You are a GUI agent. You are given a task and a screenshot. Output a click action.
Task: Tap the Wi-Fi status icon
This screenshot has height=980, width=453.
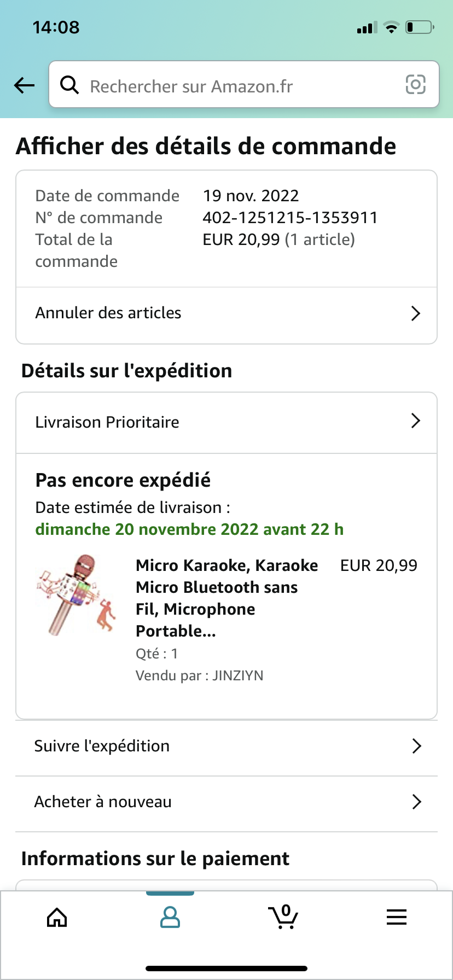391,27
